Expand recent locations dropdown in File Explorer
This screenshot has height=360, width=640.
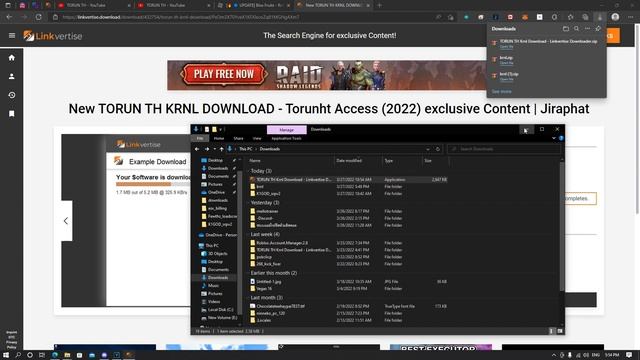215,149
